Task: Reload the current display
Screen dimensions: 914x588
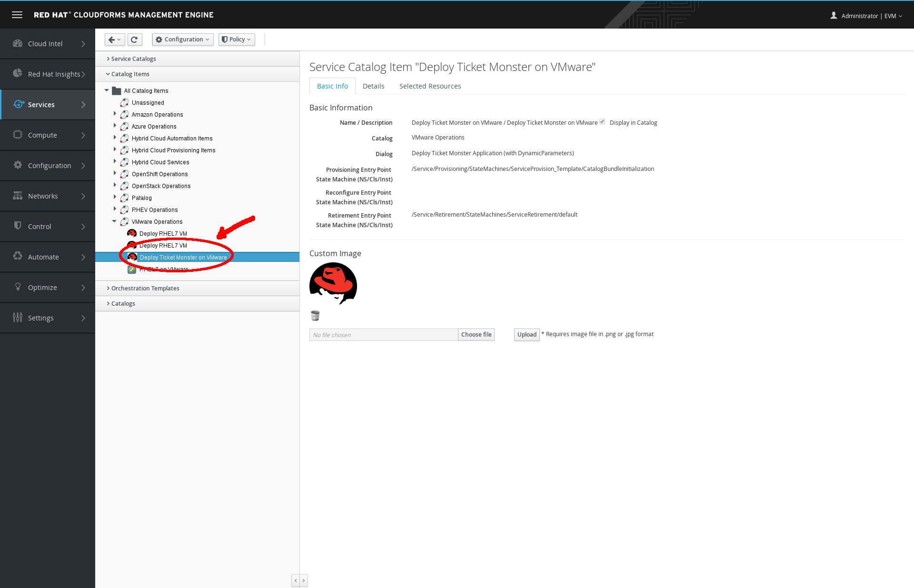Action: point(135,40)
